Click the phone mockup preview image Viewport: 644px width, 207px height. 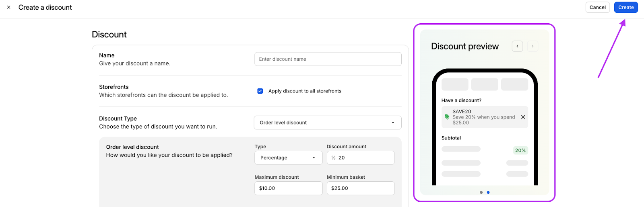485,127
